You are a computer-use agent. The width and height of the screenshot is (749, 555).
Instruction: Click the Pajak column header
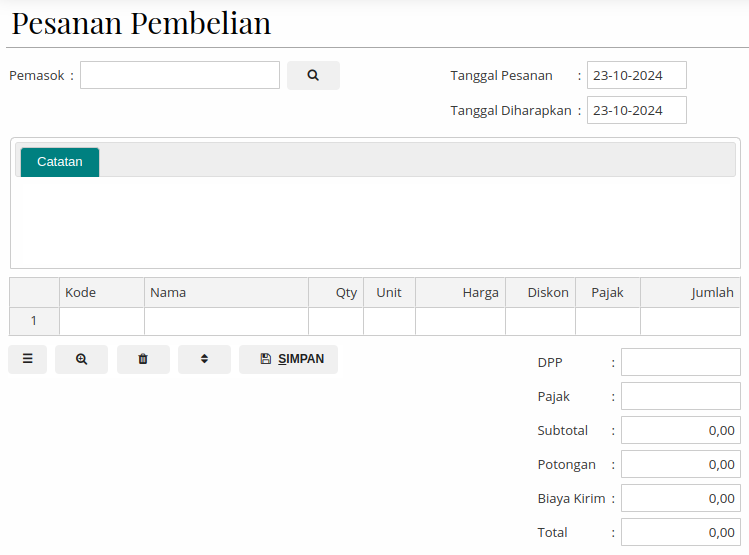click(x=608, y=292)
